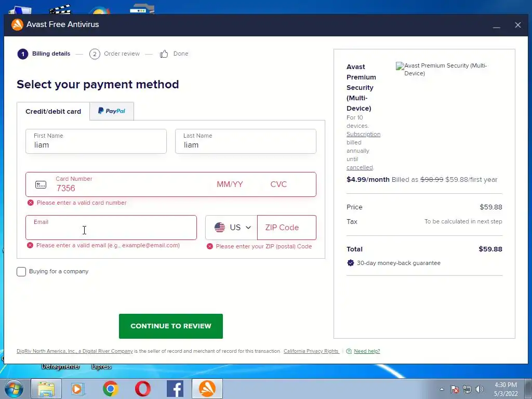Click the Need help question icon
This screenshot has height=399, width=532.
[x=349, y=351]
